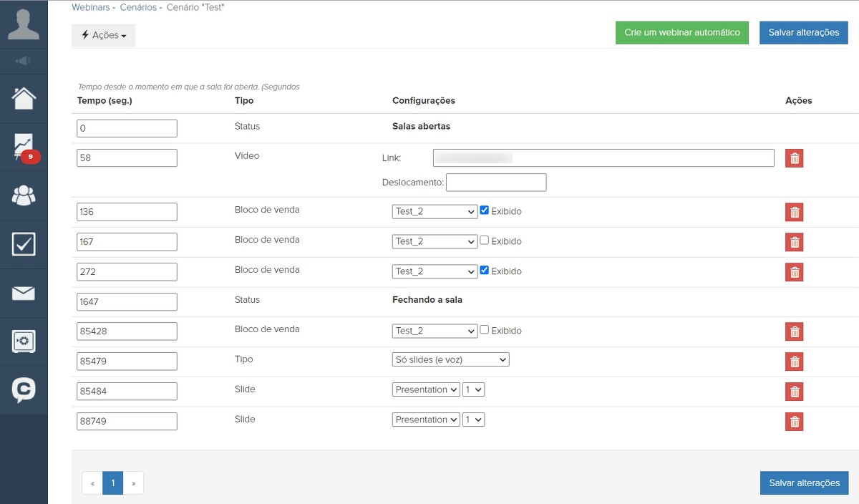Expand the 'Só slides (e voz)' type dropdown
This screenshot has width=859, height=504.
450,360
